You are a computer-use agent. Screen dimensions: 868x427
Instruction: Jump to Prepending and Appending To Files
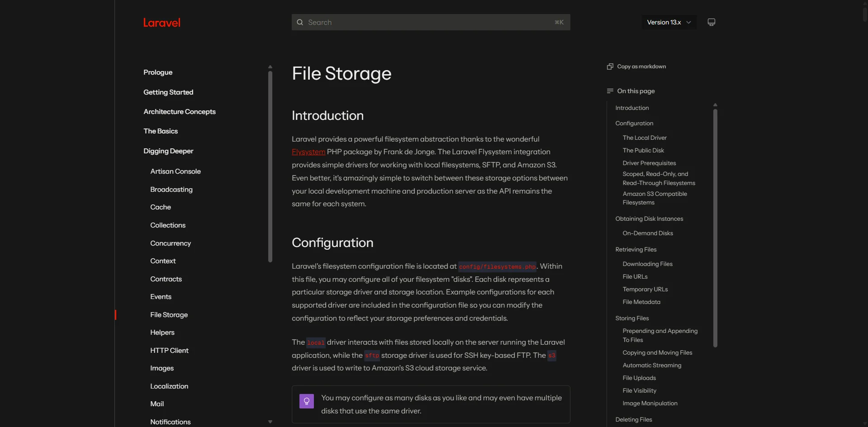coord(660,336)
